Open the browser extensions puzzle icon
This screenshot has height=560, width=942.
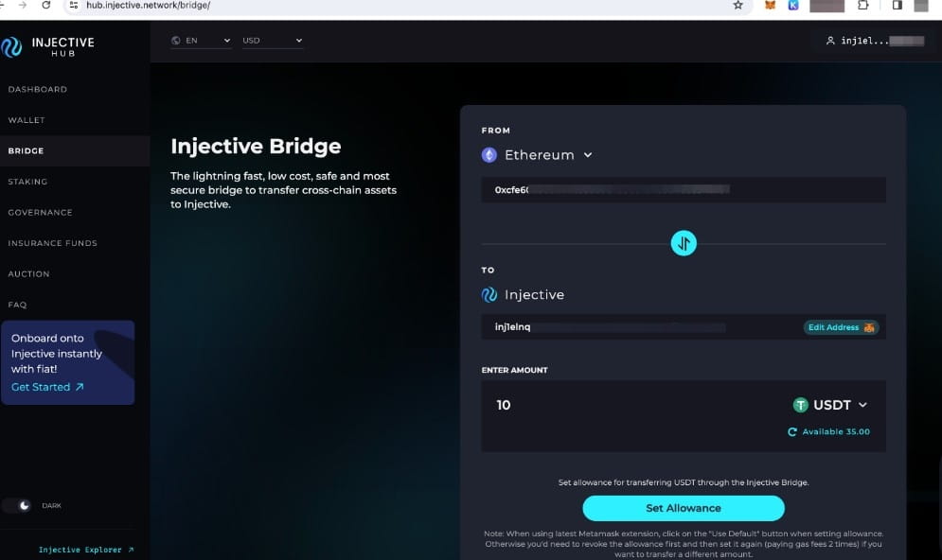862,6
